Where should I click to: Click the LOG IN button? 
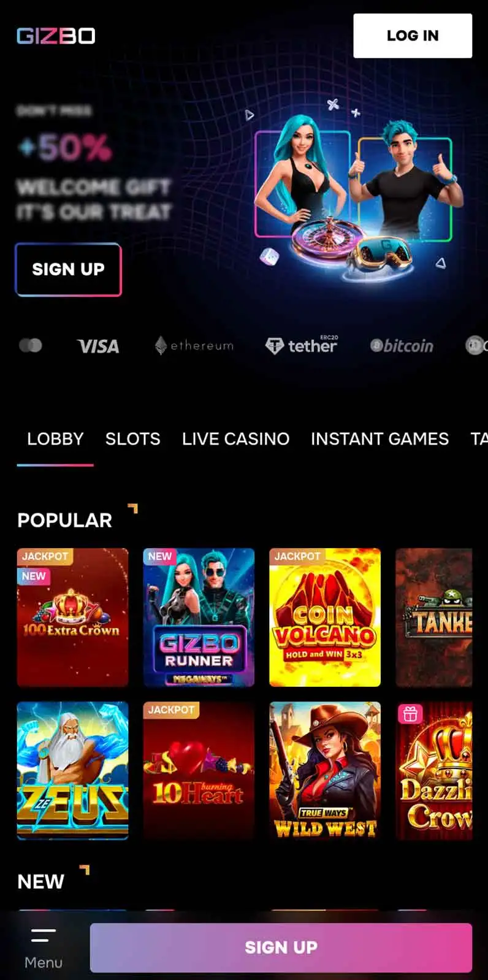(413, 36)
